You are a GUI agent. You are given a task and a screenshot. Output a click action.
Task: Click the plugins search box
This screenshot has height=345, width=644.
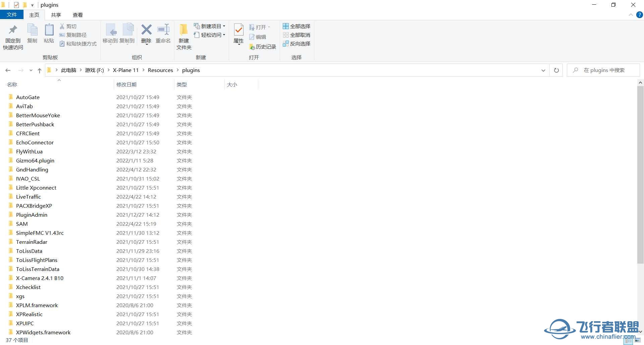(x=603, y=70)
